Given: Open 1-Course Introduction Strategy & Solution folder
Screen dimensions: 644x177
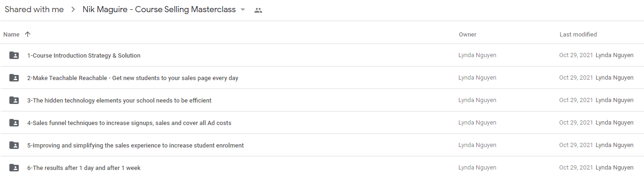Looking at the screenshot, I should 84,55.
